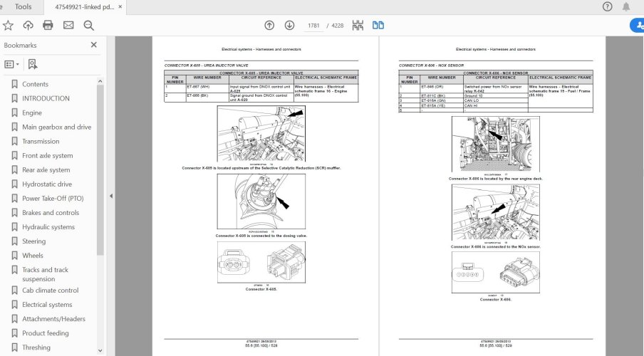This screenshot has width=644, height=356.
Task: Open the Engine bookmark
Action: point(32,113)
